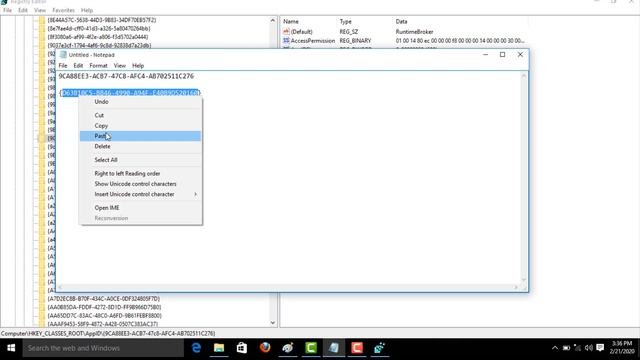Click the red C taskbar app icon
Viewport: 640px width, 360px height.
click(x=357, y=348)
